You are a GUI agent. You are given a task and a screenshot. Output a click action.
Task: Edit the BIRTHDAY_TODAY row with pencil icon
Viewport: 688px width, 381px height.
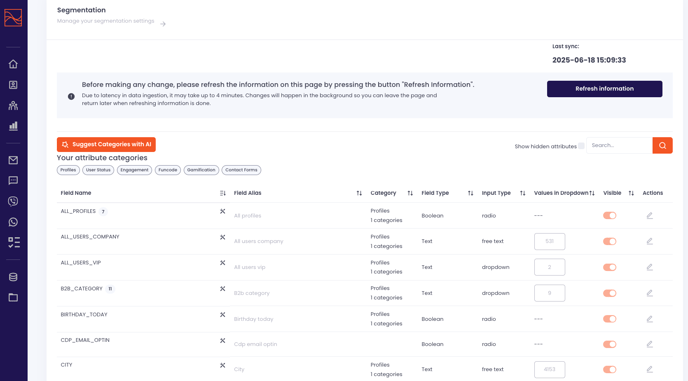coord(649,319)
